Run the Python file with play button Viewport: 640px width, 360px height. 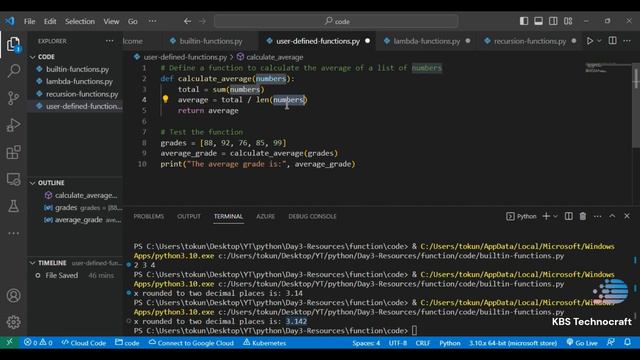coord(590,41)
